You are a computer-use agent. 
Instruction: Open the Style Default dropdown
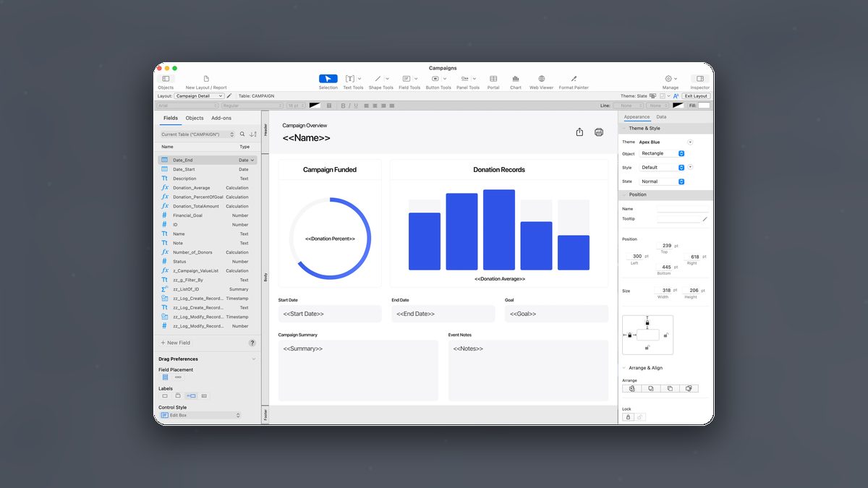coord(661,167)
